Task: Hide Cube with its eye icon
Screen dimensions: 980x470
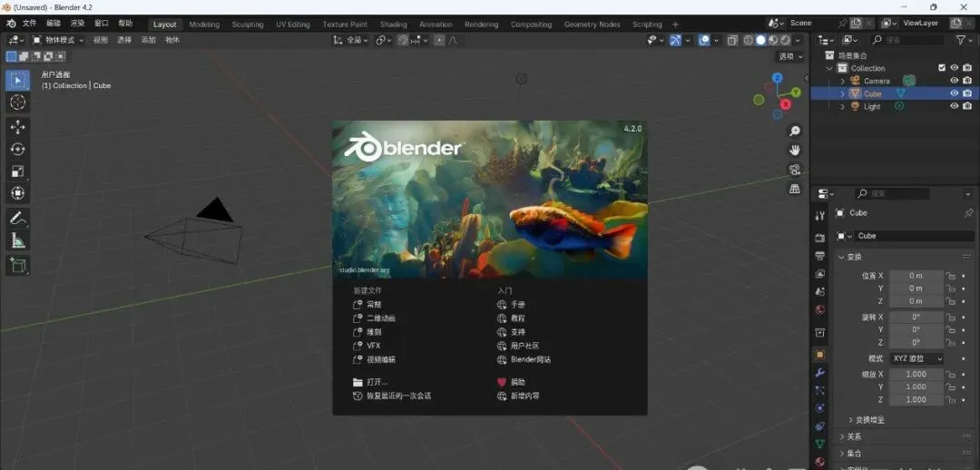Action: click(x=955, y=93)
